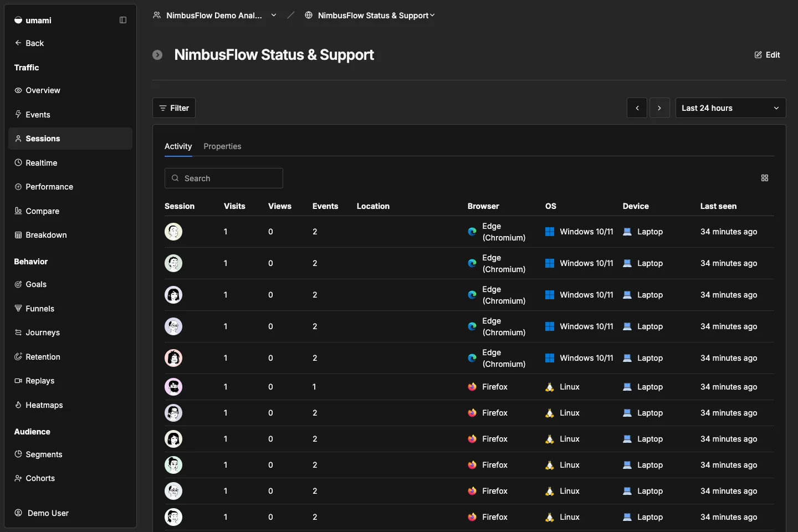The height and width of the screenshot is (532, 798).
Task: Click the grid view icon
Action: point(765,178)
